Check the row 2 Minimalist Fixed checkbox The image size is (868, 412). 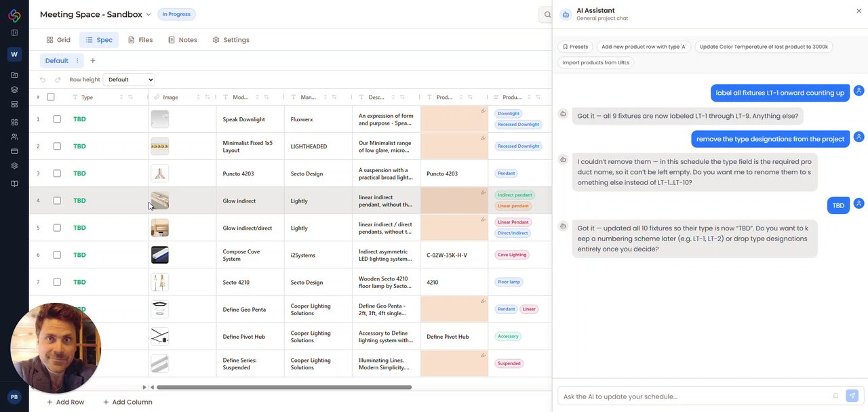(x=57, y=146)
